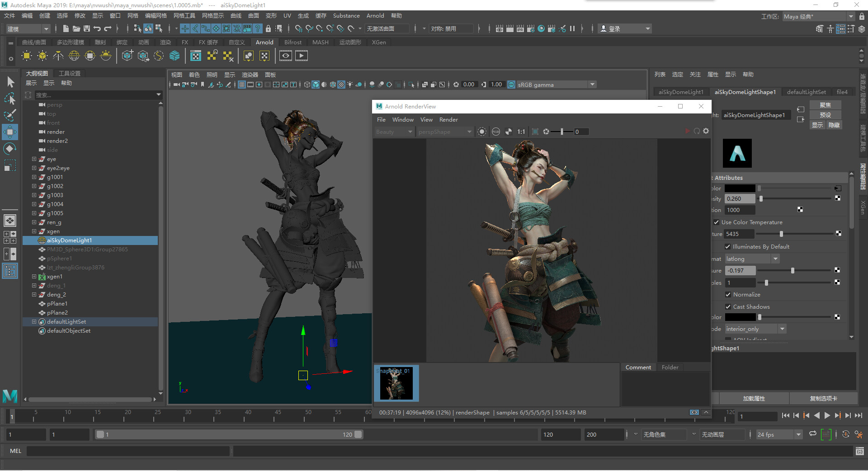This screenshot has width=868, height=471.
Task: Adjust the intensity slider for 0.260
Action: click(761, 198)
